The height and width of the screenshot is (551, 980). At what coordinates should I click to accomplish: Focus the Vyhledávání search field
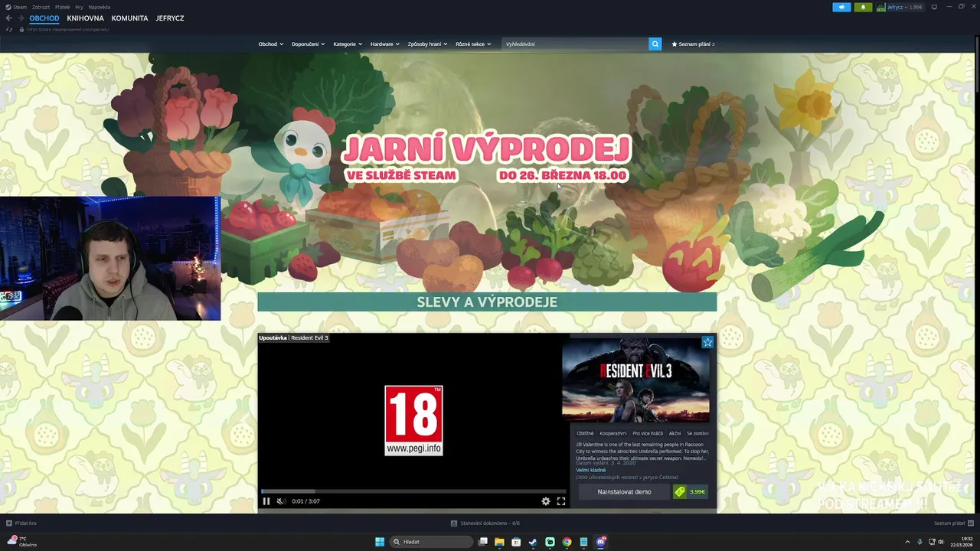575,44
